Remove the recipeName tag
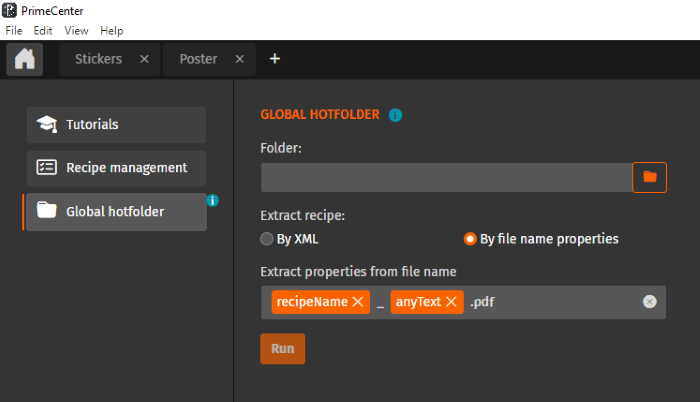This screenshot has height=402, width=700. pyautogui.click(x=358, y=302)
